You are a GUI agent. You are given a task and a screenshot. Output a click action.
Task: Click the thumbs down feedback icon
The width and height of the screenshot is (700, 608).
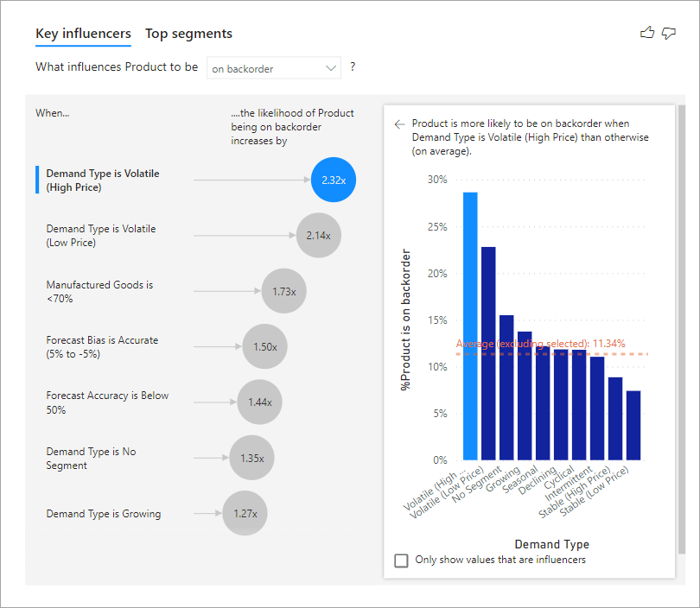[668, 33]
